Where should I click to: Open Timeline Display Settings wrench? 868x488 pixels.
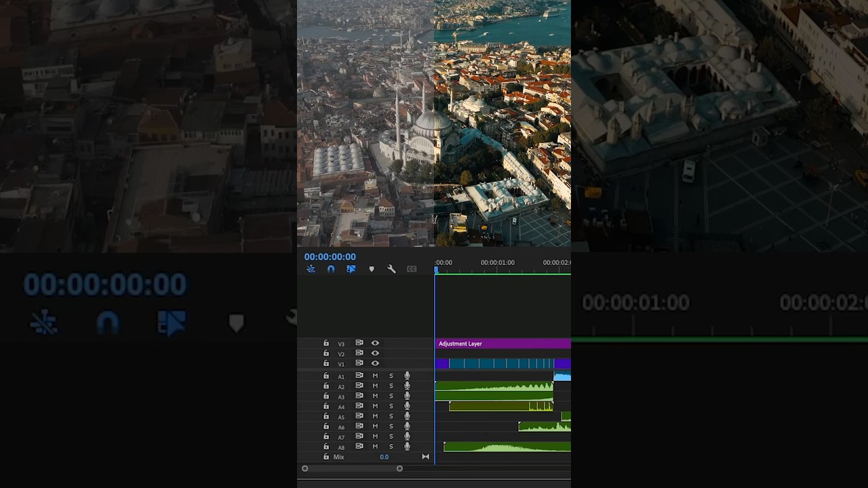click(x=391, y=269)
